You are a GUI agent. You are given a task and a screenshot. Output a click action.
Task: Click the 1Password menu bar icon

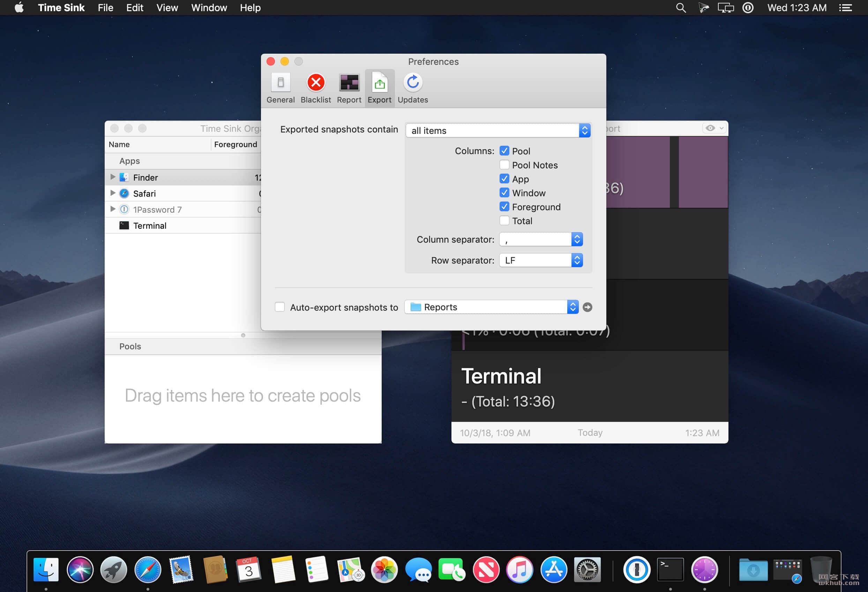(x=747, y=7)
